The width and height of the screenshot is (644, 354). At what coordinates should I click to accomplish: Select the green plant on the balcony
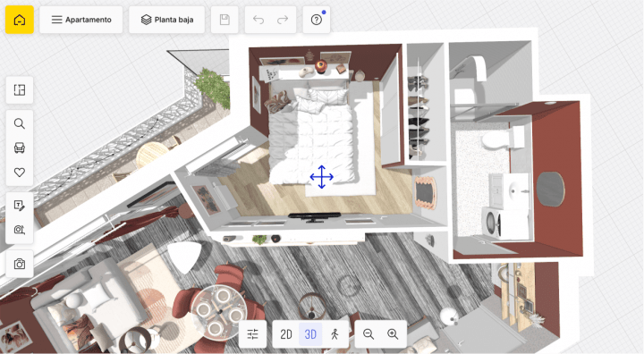click(x=213, y=88)
